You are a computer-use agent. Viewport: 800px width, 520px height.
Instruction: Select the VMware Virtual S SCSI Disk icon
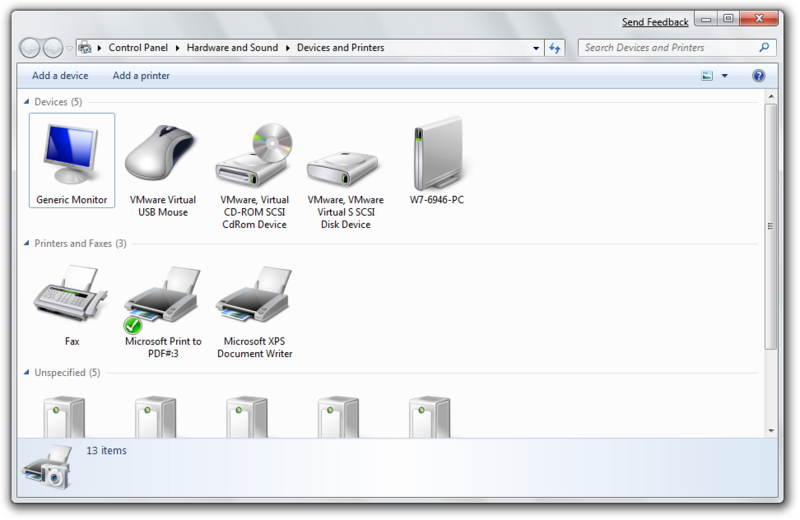[x=343, y=168]
